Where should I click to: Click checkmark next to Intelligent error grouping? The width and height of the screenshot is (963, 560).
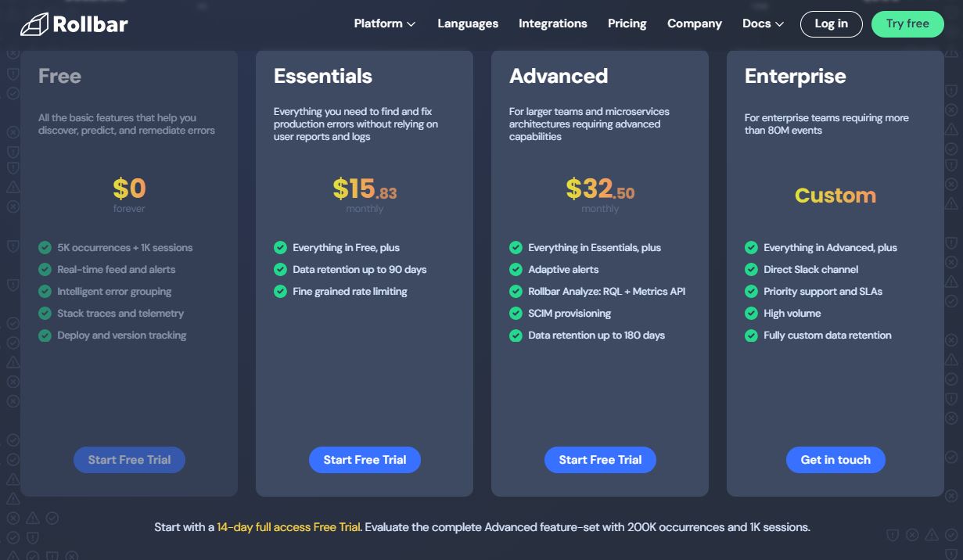[x=45, y=292]
